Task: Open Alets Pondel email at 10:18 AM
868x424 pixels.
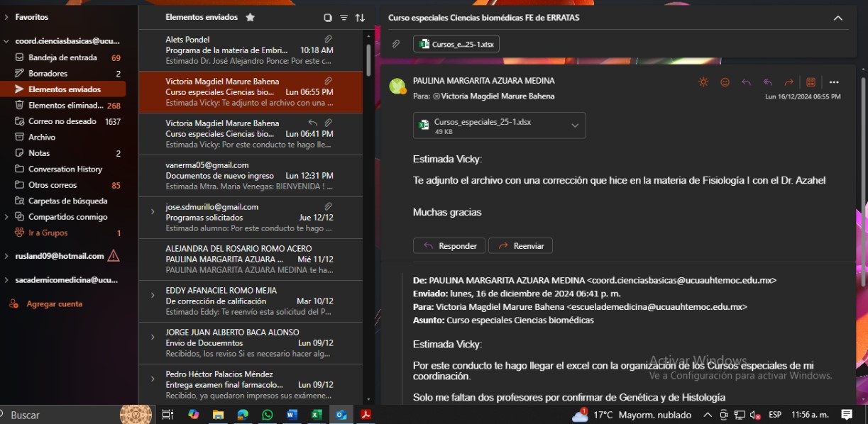Action: point(251,50)
